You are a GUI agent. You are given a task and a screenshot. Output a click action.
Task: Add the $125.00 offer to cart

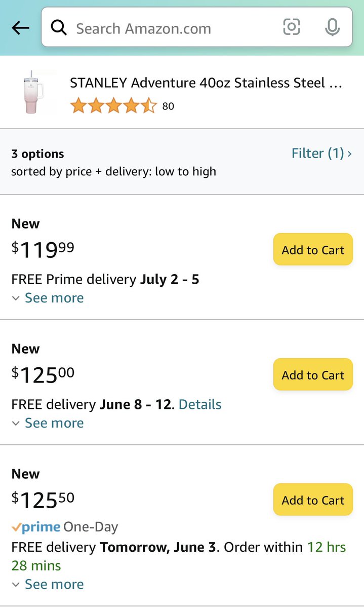tap(313, 374)
